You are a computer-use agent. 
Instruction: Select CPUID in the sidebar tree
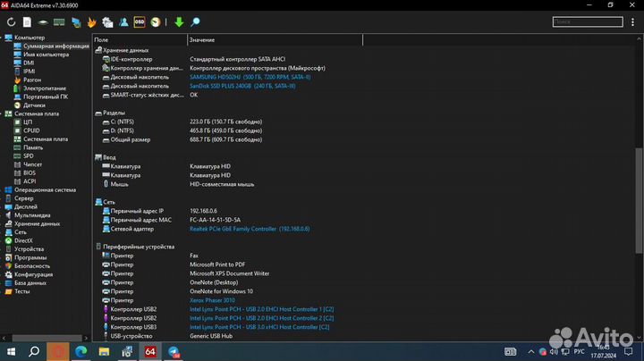tap(31, 130)
